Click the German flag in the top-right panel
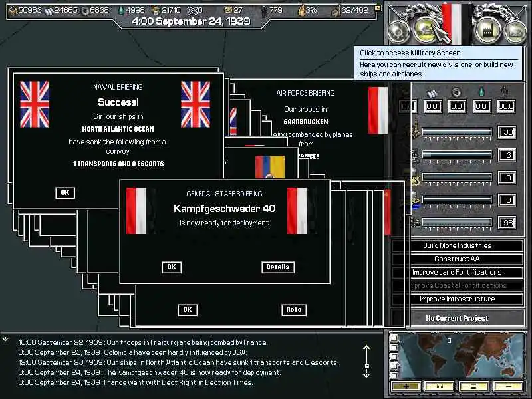Image resolution: width=532 pixels, height=399 pixels. coord(456,24)
